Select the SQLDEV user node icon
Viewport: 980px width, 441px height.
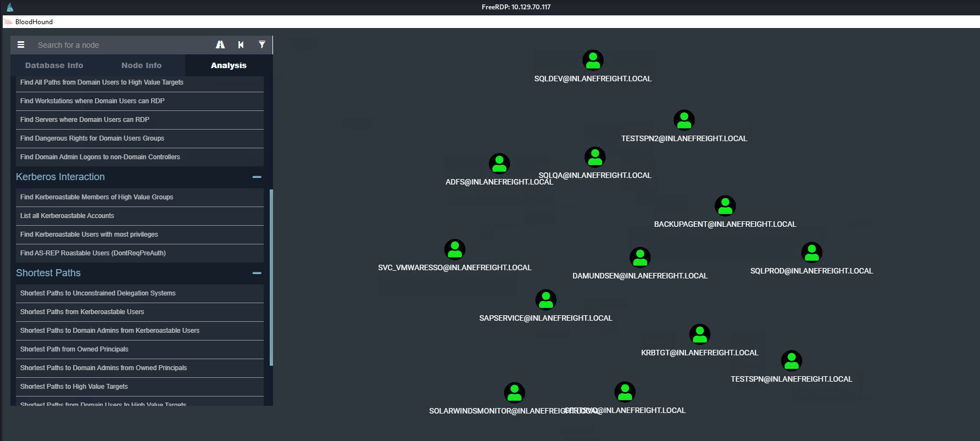click(x=593, y=60)
